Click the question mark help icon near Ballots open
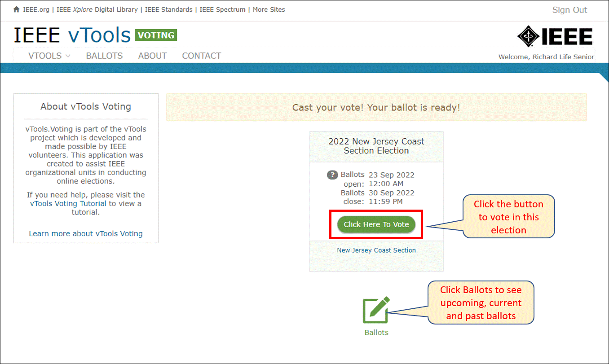 pos(332,175)
